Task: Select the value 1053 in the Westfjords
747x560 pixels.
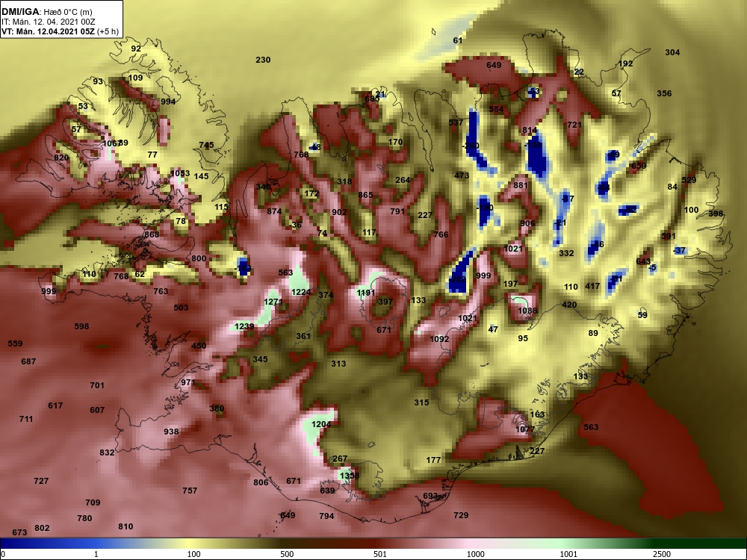Action: coord(180,174)
